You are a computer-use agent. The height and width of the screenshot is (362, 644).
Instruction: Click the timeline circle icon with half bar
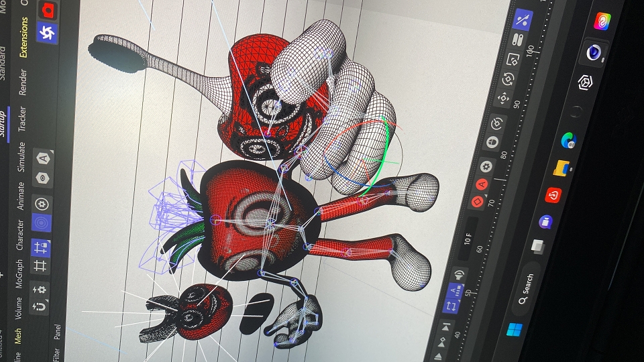coord(492,142)
